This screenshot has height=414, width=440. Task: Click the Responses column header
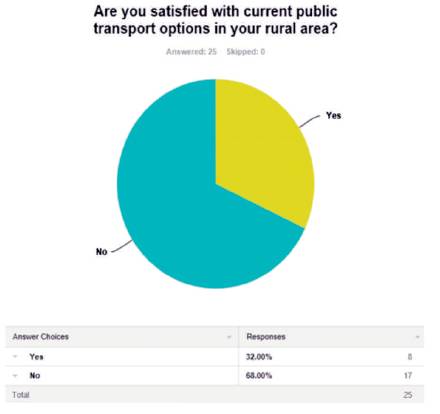click(266, 337)
